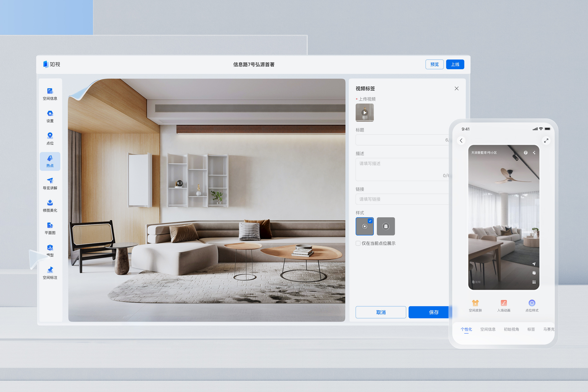The width and height of the screenshot is (588, 392).
Task: Tap the navigation arrow icon in phone preview
Action: [534, 264]
